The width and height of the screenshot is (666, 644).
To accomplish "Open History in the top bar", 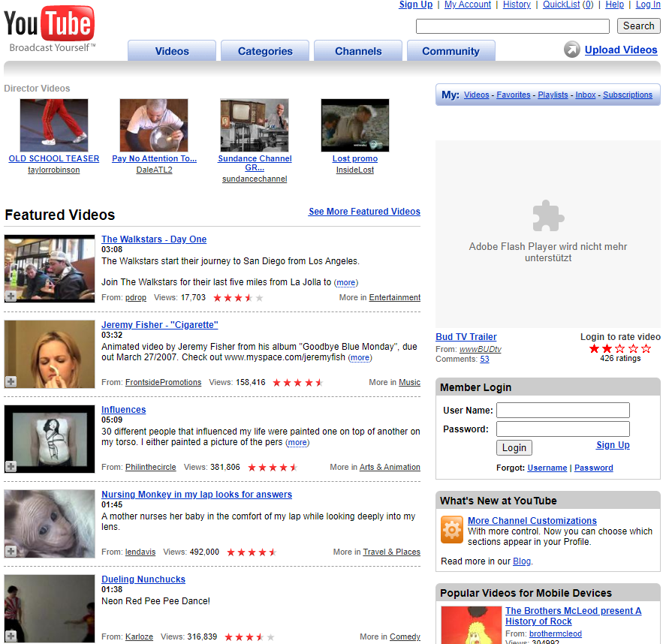I will tap(517, 5).
